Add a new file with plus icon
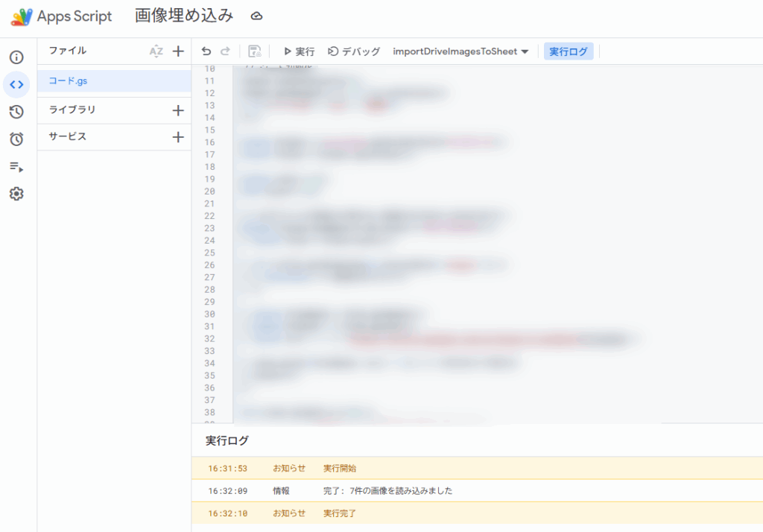 point(178,51)
